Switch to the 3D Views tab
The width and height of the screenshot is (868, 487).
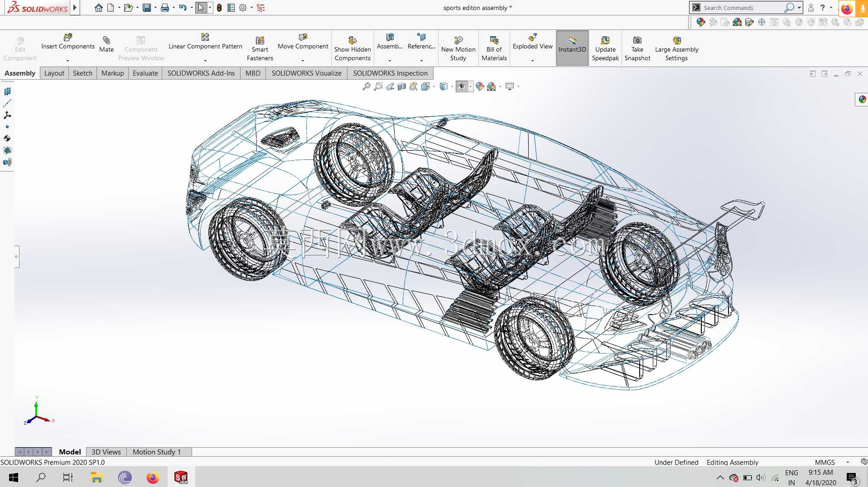click(106, 452)
